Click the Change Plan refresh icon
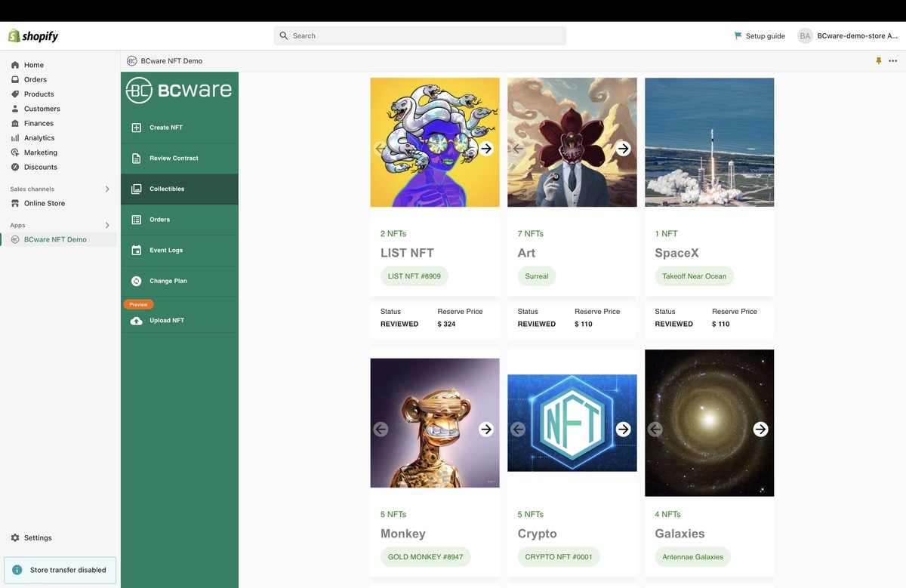The height and width of the screenshot is (588, 906). tap(136, 281)
